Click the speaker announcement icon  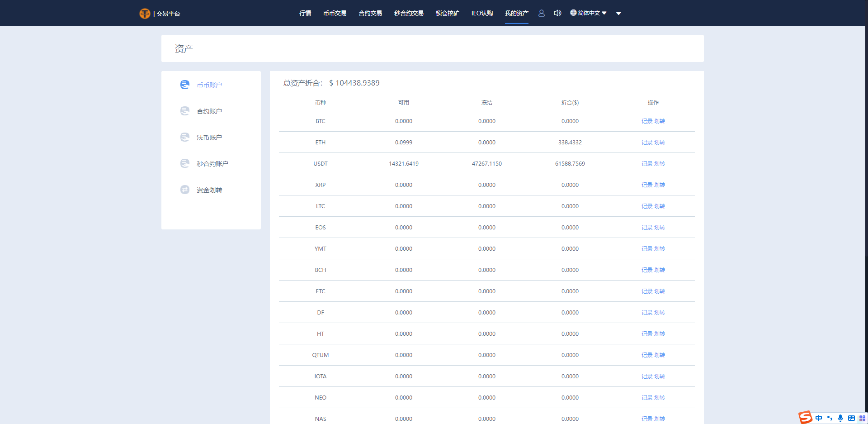557,13
